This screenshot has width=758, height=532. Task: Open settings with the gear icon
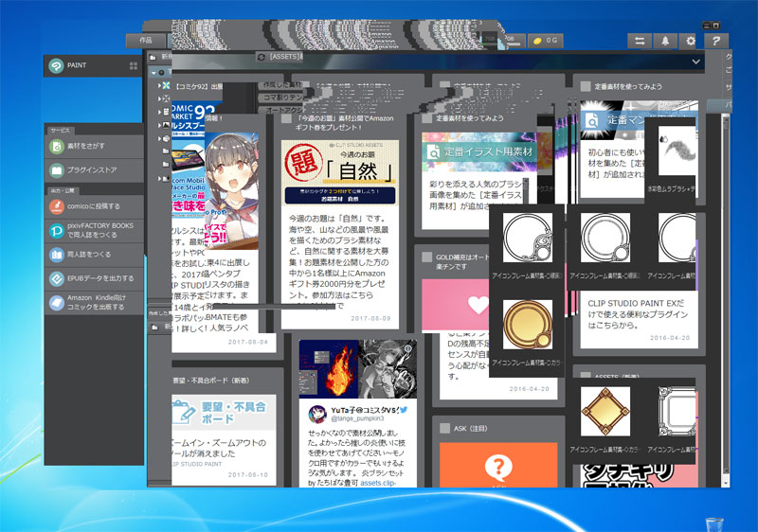691,41
